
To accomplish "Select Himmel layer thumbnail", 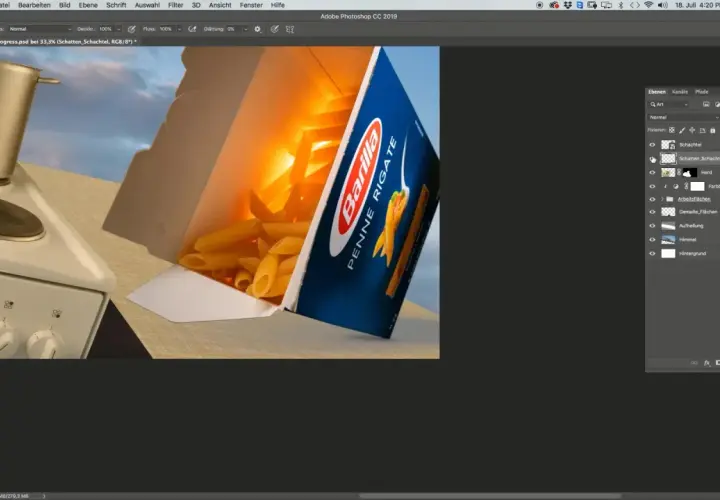I will 668,240.
